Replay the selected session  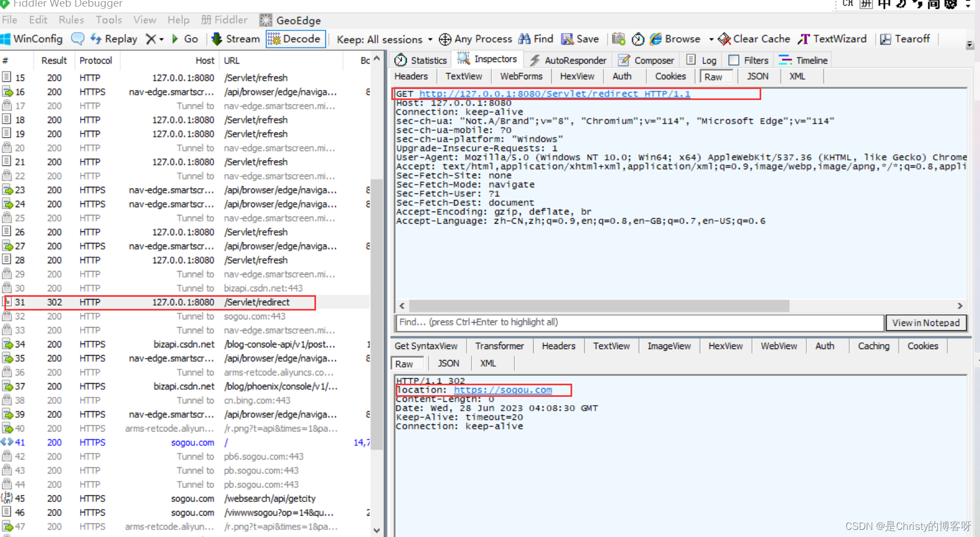114,39
